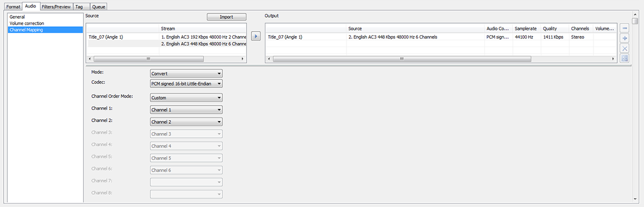Click the empty Channel 7 dropdown

[x=186, y=182]
